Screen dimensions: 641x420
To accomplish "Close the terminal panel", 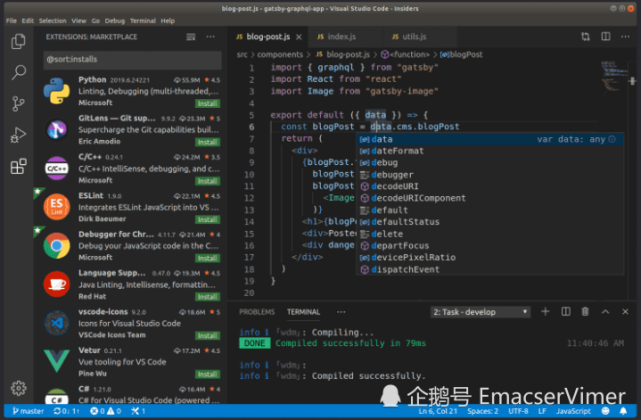I will 625,312.
